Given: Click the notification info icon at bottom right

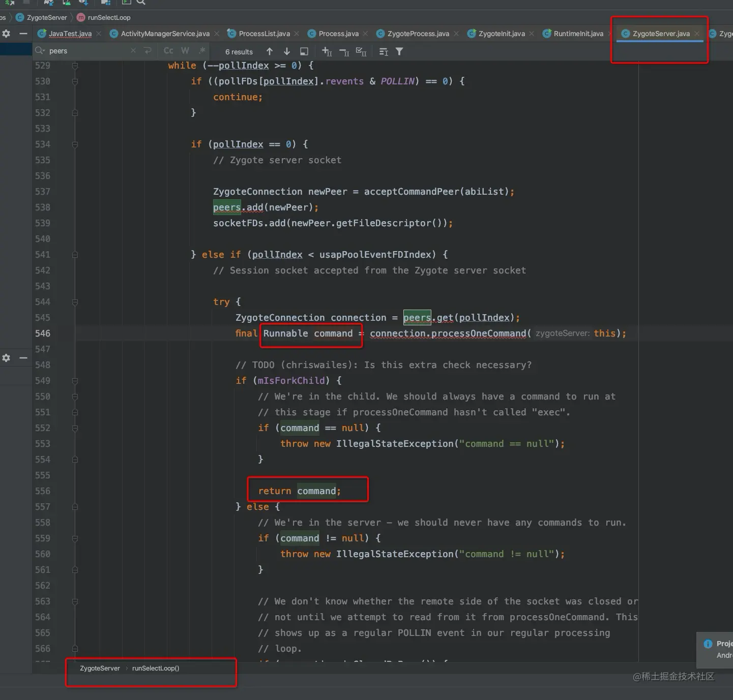Looking at the screenshot, I should tap(708, 644).
